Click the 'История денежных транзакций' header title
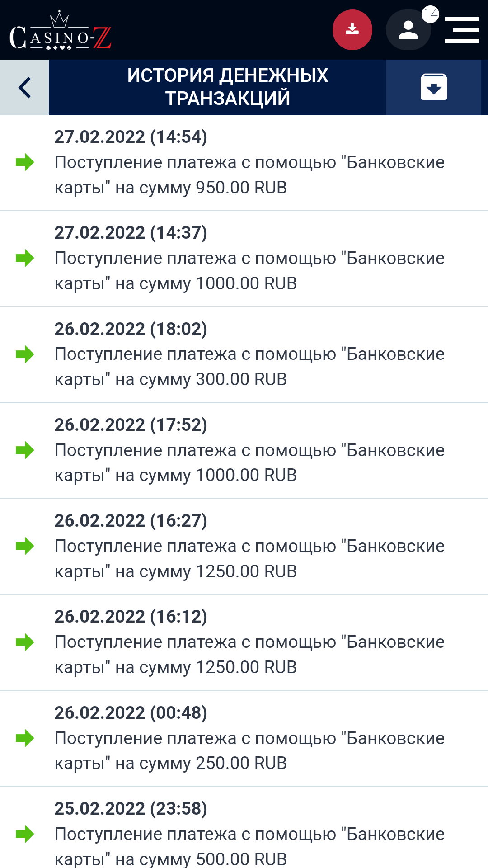488x868 pixels. 227,87
